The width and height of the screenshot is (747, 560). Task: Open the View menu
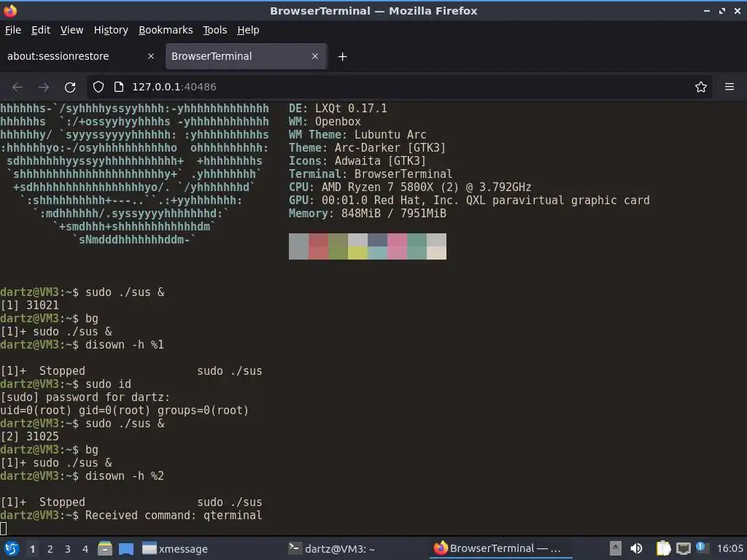pyautogui.click(x=72, y=30)
